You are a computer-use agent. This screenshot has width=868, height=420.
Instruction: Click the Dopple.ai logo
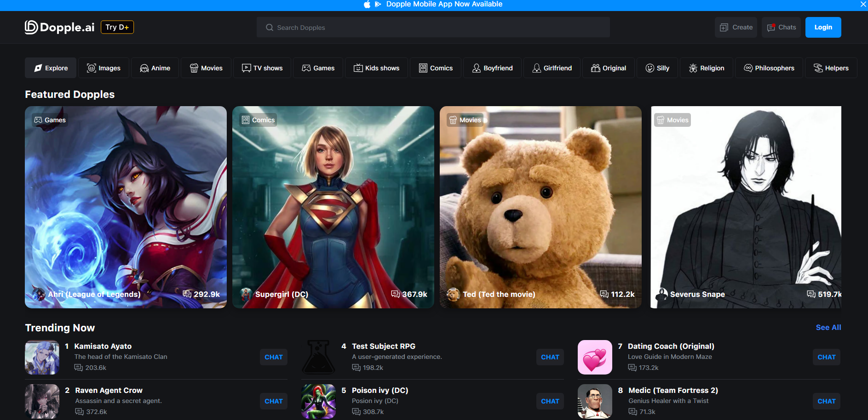pos(59,27)
